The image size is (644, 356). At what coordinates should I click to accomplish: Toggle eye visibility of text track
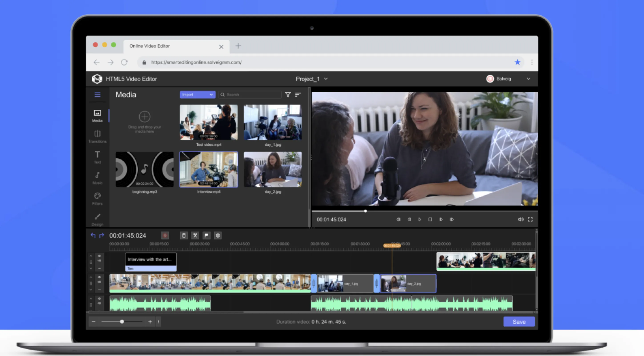(x=99, y=256)
